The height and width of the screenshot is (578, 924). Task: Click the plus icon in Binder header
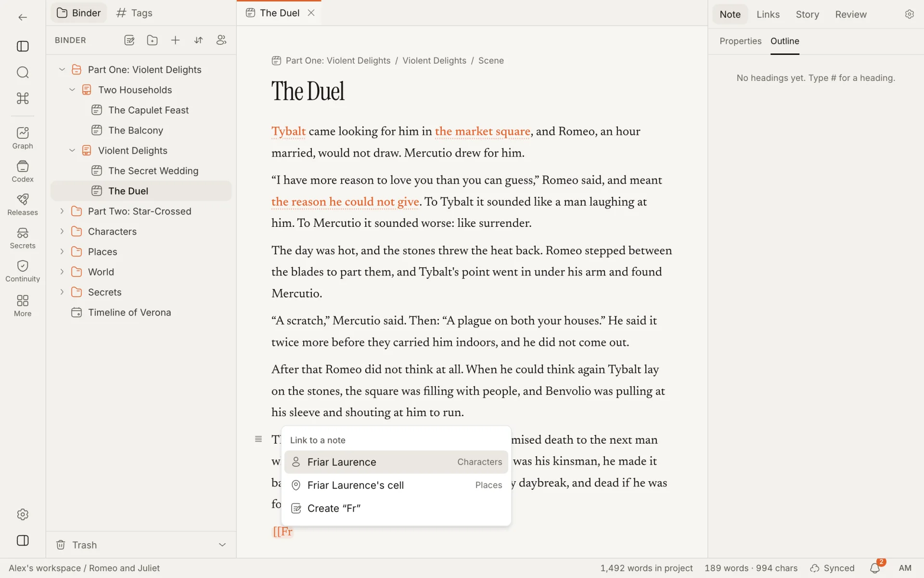pyautogui.click(x=176, y=40)
